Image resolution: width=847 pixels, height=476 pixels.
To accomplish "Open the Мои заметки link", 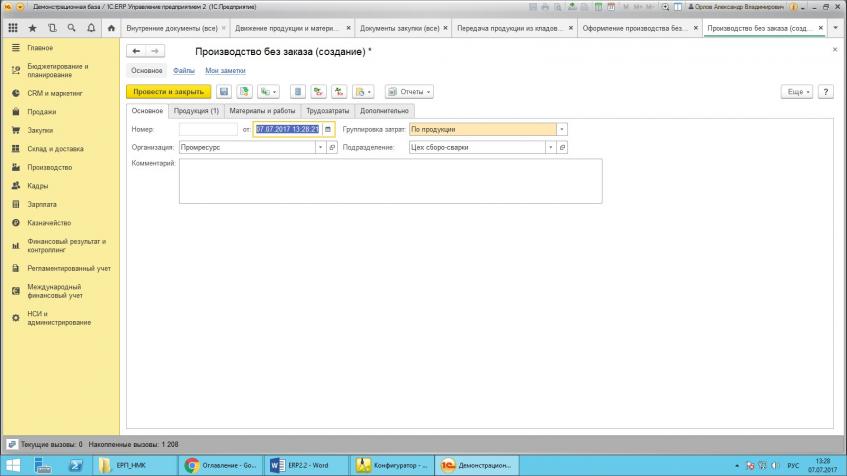I will click(225, 71).
